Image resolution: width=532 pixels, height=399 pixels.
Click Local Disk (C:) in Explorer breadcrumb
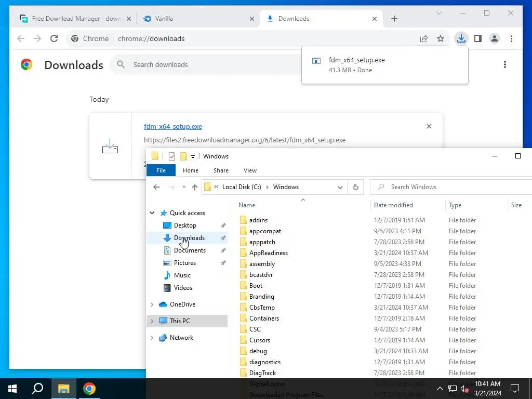coord(242,187)
